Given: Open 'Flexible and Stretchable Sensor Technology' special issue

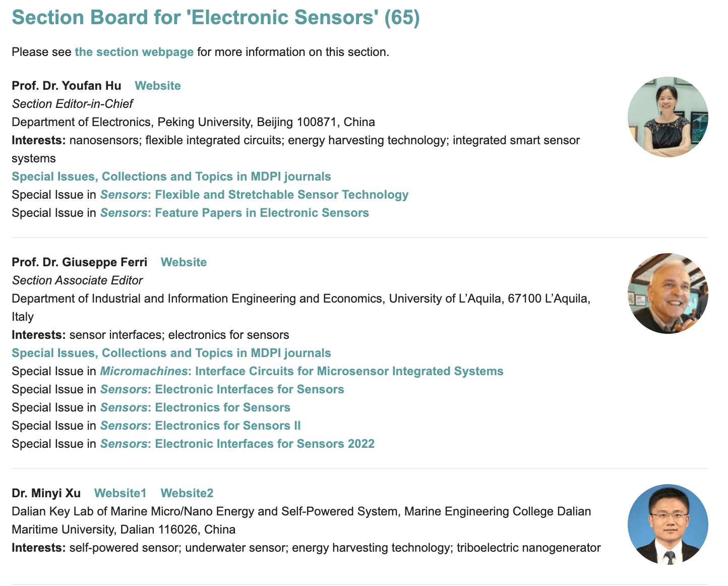Looking at the screenshot, I should click(x=281, y=195).
